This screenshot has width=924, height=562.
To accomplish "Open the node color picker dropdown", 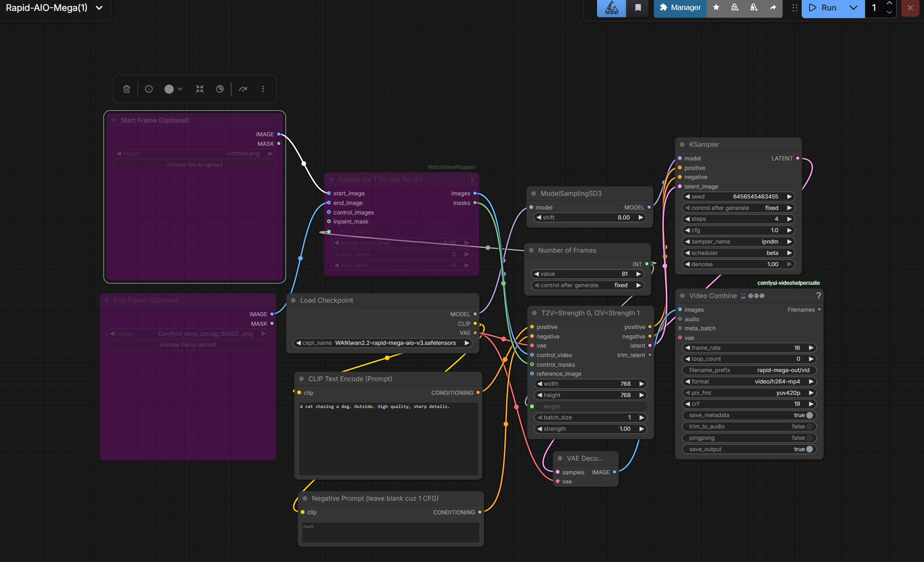I will pos(180,89).
